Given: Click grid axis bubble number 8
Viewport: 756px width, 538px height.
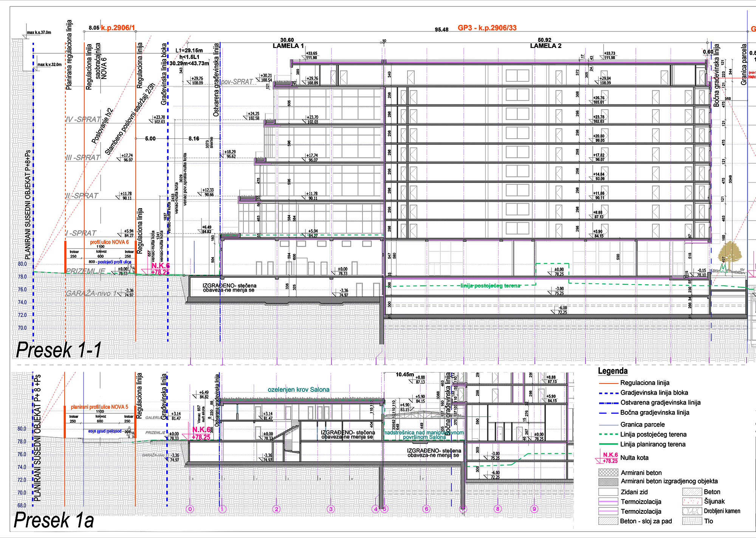Looking at the screenshot, I should point(498,509).
